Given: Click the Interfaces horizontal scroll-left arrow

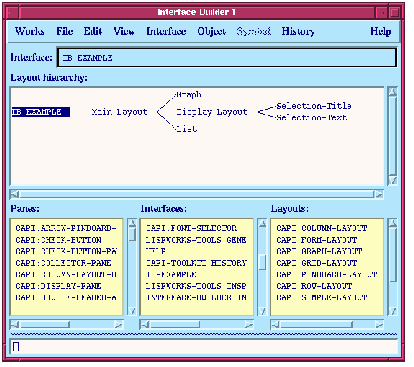Looking at the screenshot, I should coord(145,324).
